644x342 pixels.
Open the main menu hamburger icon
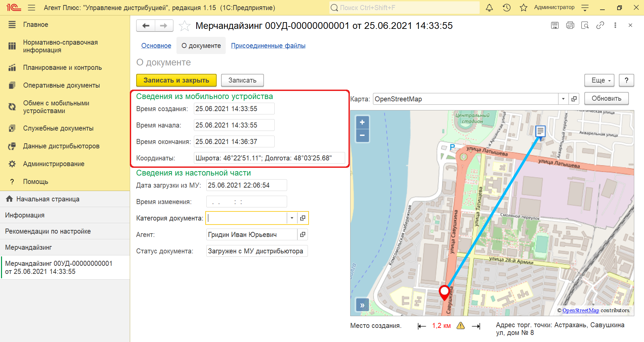pos(32,7)
